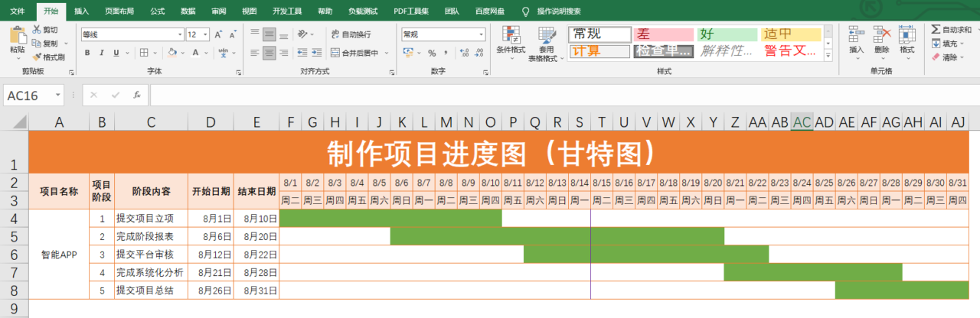The width and height of the screenshot is (980, 318).
Task: Toggle middle vertical align button
Action: pos(269,34)
